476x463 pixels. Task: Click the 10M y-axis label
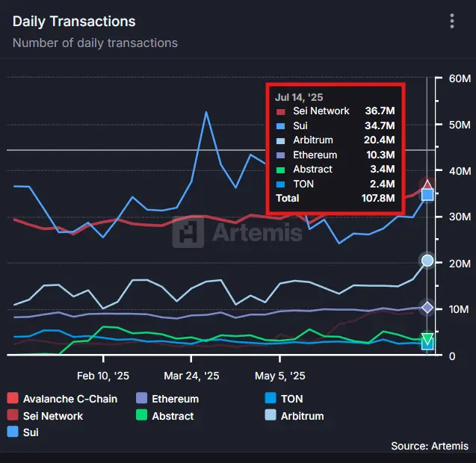click(x=459, y=309)
